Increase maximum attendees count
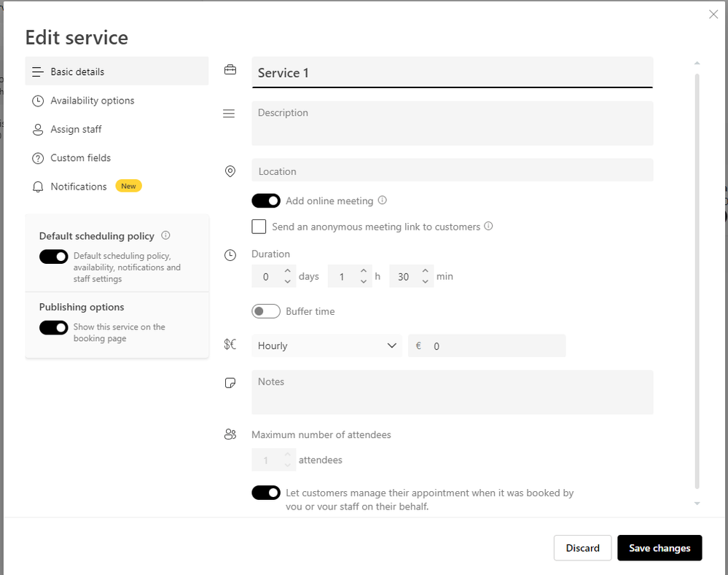Image resolution: width=728 pixels, height=575 pixels. coord(288,454)
